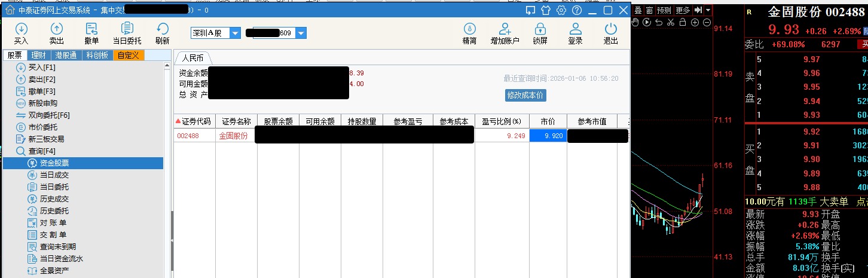This screenshot has width=868, height=278.
Task: Select 查询未到期 in the sidebar
Action: click(58, 247)
